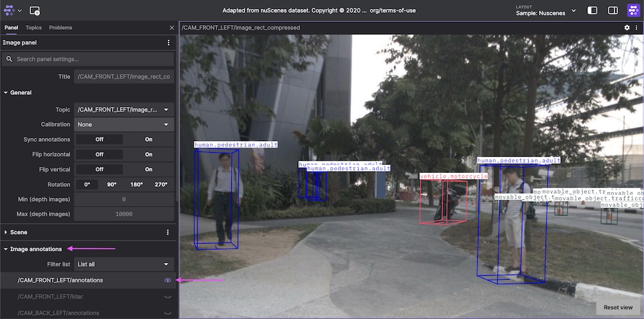Open the Layout Sample: Nuscenes dropdown
The width and height of the screenshot is (644, 319).
(546, 10)
